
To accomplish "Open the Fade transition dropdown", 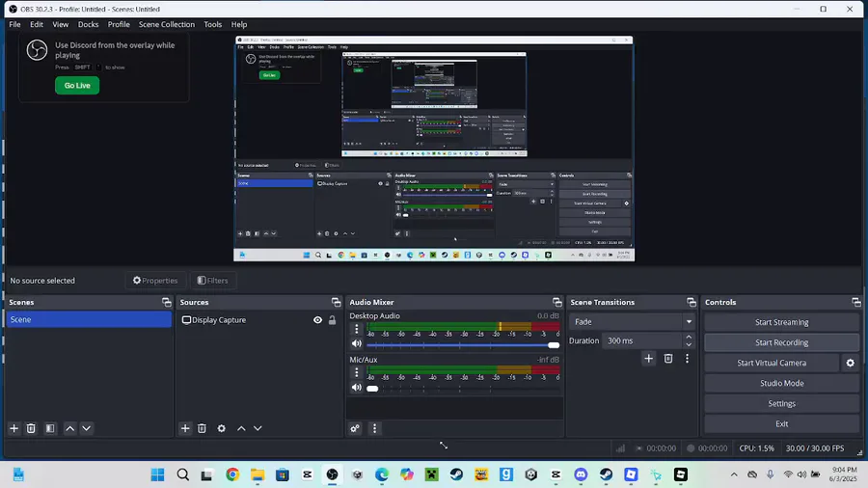I will pyautogui.click(x=632, y=321).
